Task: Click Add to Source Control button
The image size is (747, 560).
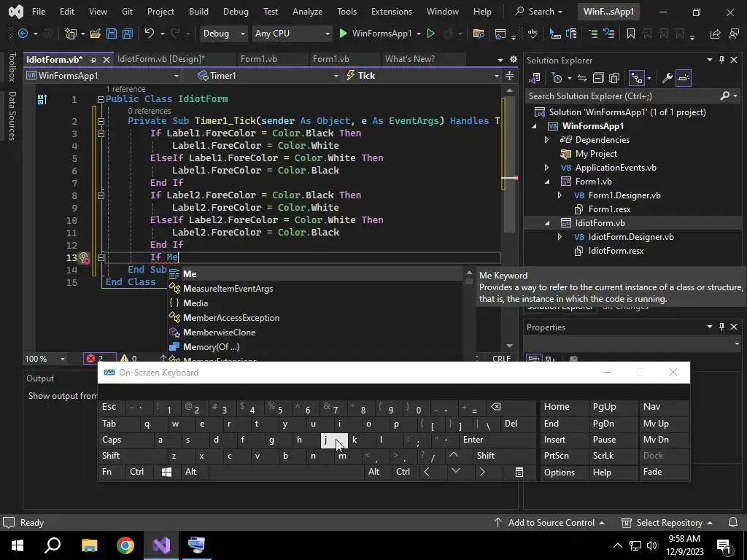Action: (x=549, y=522)
